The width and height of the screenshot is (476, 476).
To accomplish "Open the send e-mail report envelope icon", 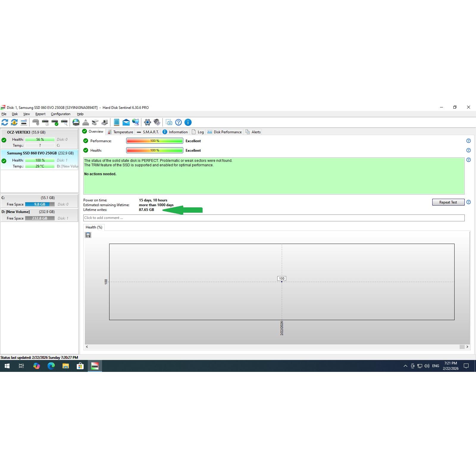I will [126, 122].
